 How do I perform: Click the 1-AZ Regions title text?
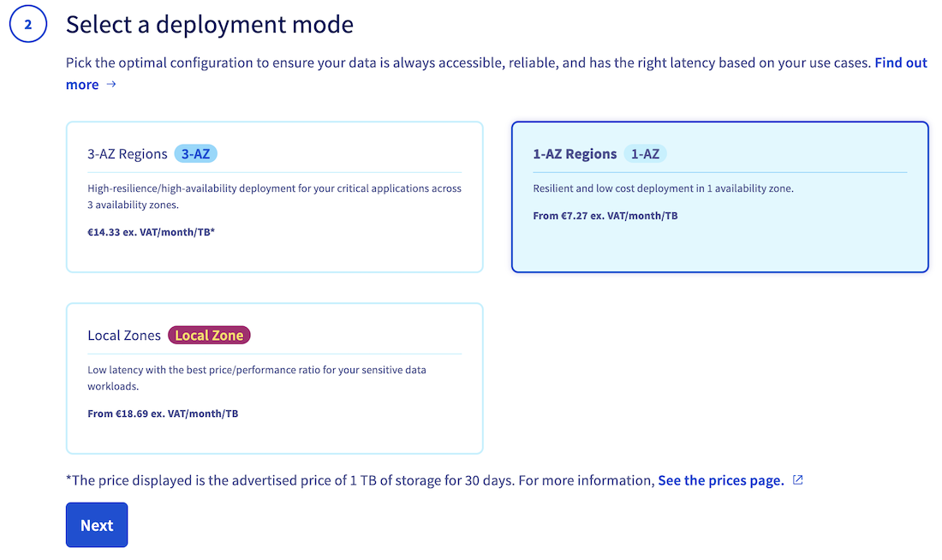(575, 154)
